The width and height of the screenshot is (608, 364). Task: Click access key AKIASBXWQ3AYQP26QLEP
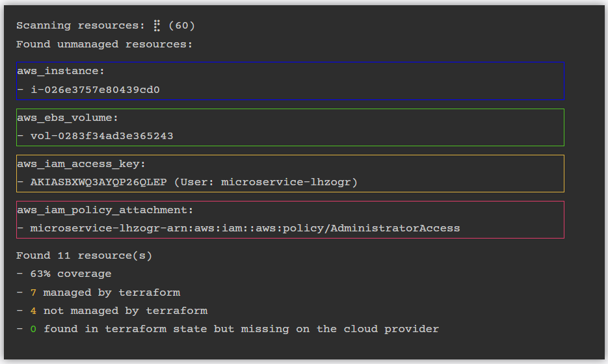coord(98,183)
